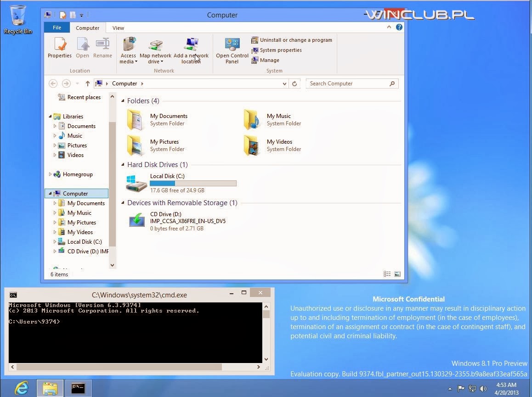
Task: Expand Documents library in navigation pane
Action: [x=55, y=126]
